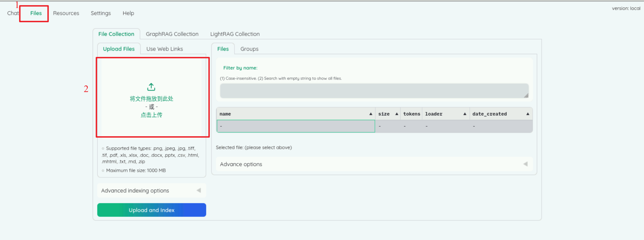Click the name column header
This screenshot has height=240, width=644.
(x=296, y=114)
